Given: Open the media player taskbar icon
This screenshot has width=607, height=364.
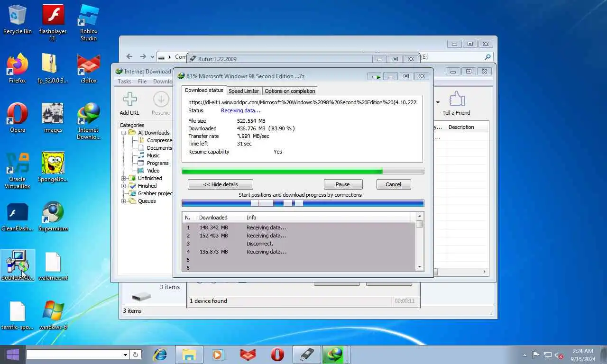Looking at the screenshot, I should 218,355.
